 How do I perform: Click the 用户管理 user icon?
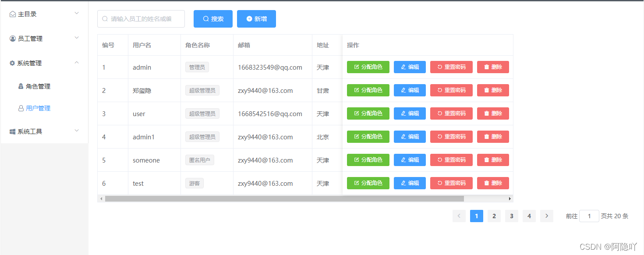click(21, 108)
